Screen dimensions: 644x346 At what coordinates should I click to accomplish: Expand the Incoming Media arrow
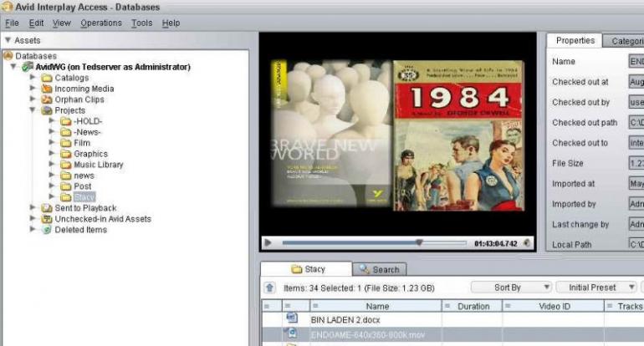coord(33,89)
